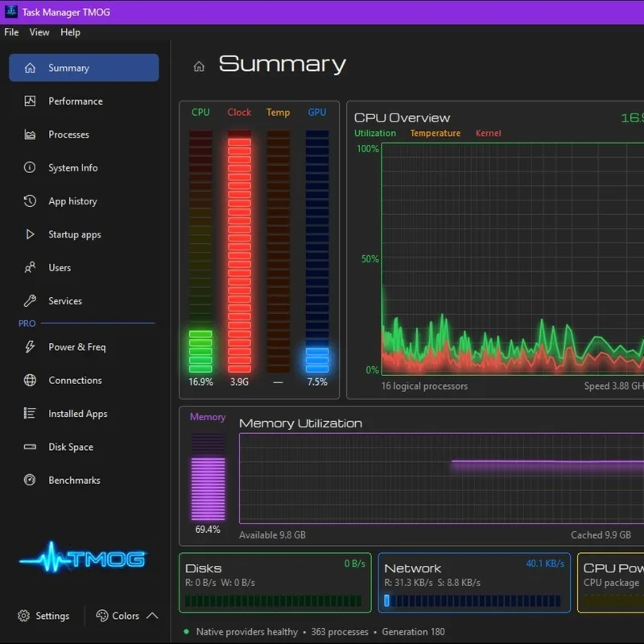Click the Services wrench icon
This screenshot has width=644, height=644.
pos(30,300)
